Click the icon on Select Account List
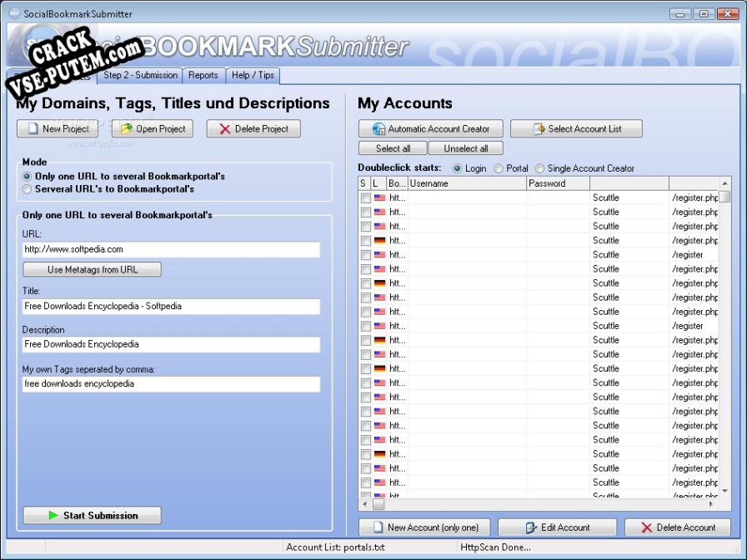 [x=539, y=129]
